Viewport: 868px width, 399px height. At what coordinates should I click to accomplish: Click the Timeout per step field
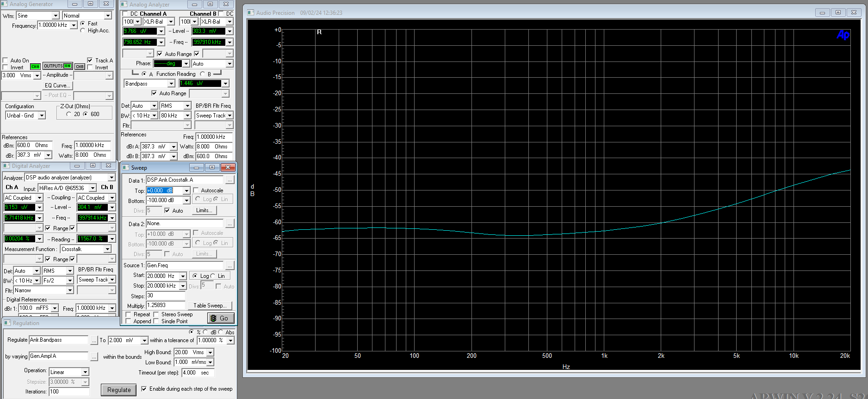(x=198, y=373)
